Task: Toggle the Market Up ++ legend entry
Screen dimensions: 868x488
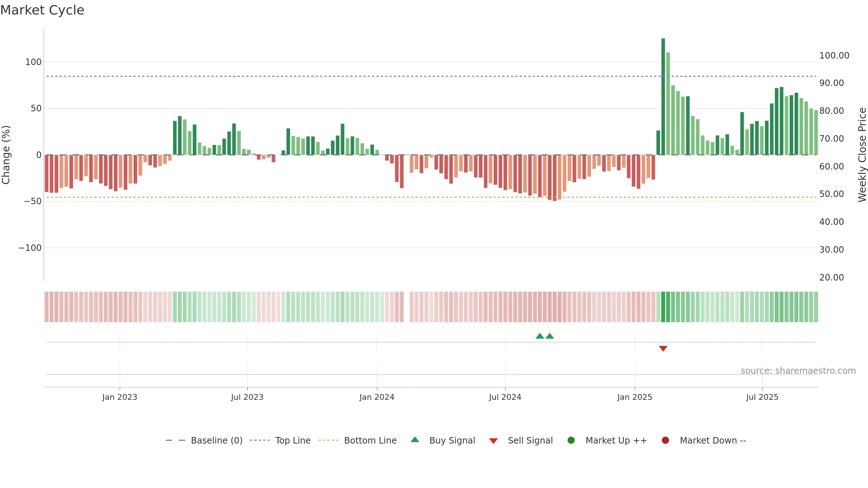Action: [607, 440]
